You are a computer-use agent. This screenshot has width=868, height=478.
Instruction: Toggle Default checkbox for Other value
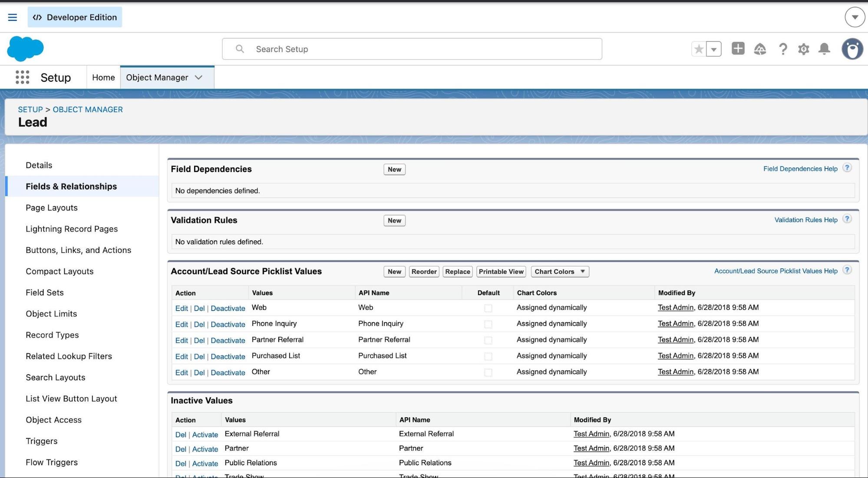[x=488, y=372]
